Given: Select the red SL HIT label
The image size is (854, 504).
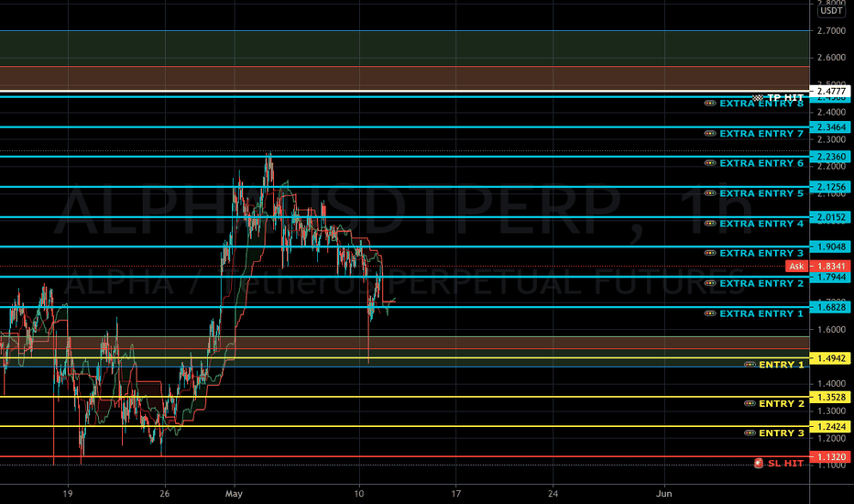Looking at the screenshot, I should pos(785,463).
